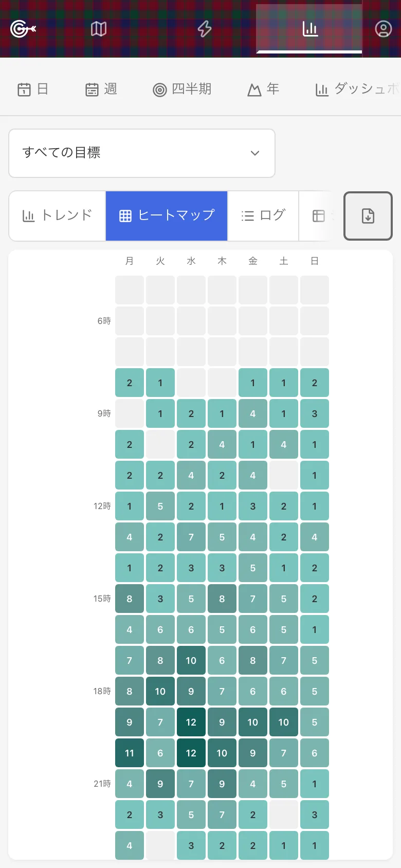Show the ログ list view
Image resolution: width=401 pixels, height=868 pixels.
click(x=263, y=216)
